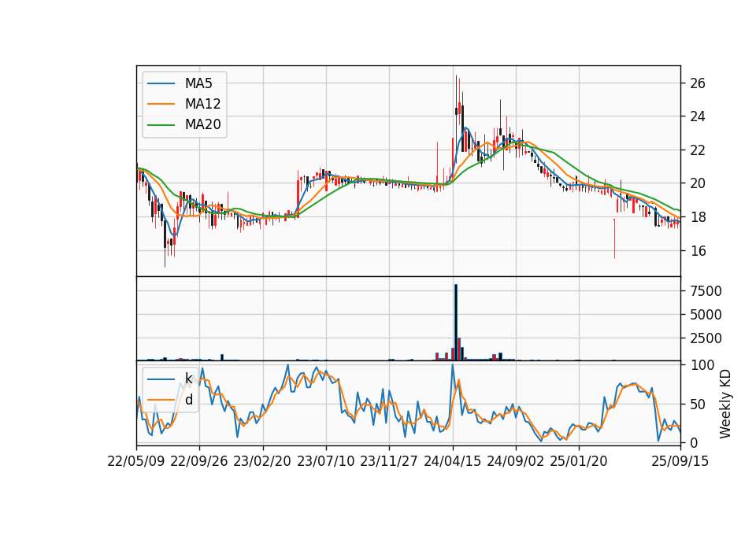Screen dimensions: 756x543
Task: Click the date label 24/04/15
Action: click(x=452, y=461)
